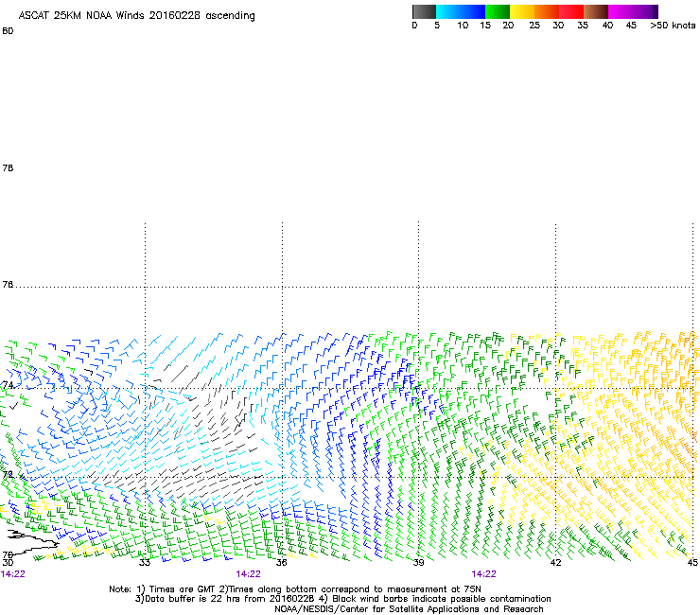Click the dark purple 45-50 knots segment
Image resolution: width=700 pixels, height=615 pixels.
coord(645,11)
